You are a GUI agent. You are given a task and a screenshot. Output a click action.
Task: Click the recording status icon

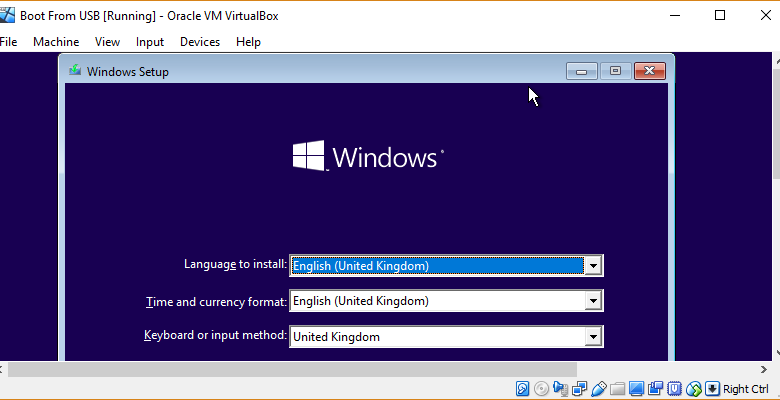tap(655, 389)
